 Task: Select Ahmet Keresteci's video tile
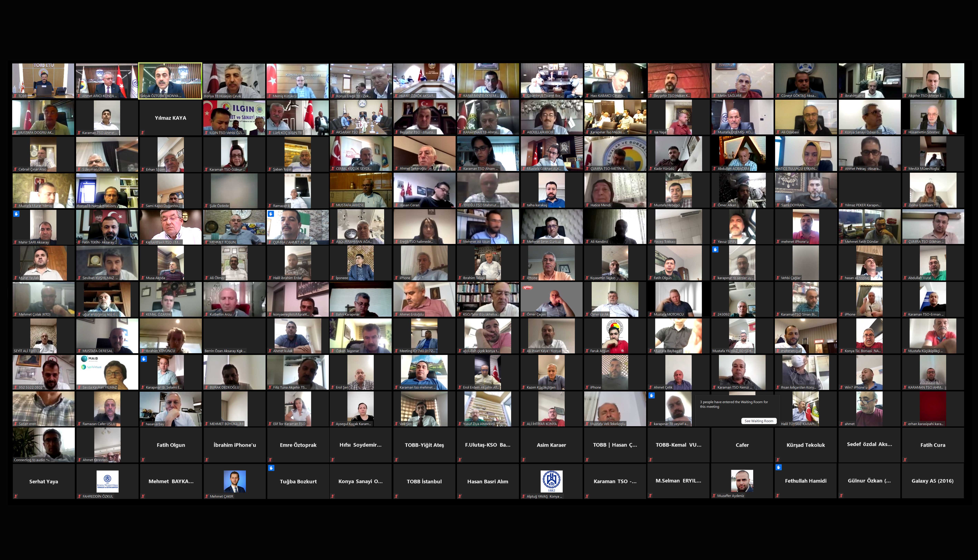pos(107,445)
